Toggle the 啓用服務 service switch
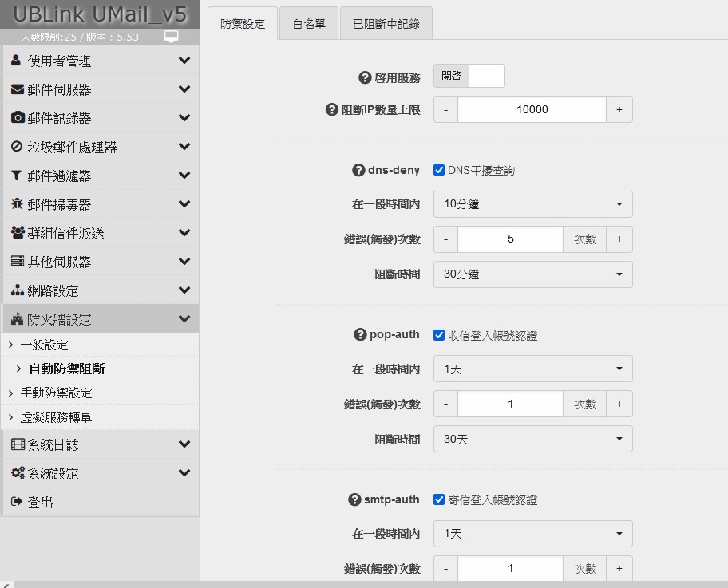728x588 pixels. click(469, 76)
